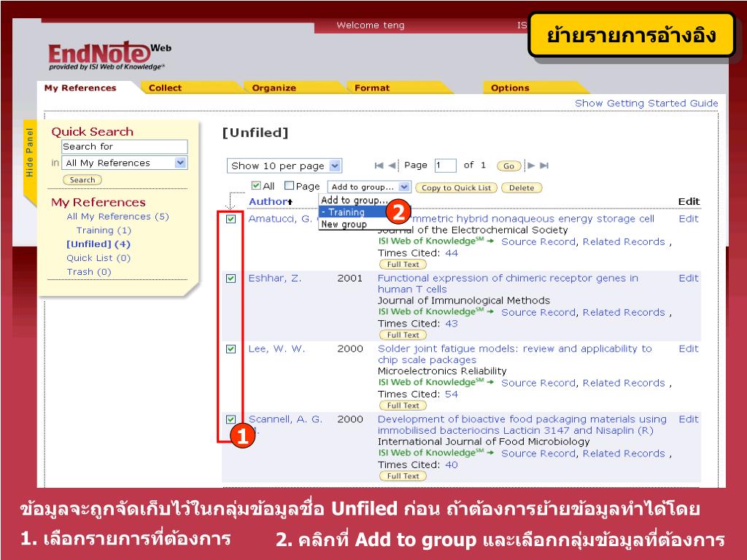Open Functional expression of chimeric receptor title
This screenshot has height=560, width=747.
[508, 284]
